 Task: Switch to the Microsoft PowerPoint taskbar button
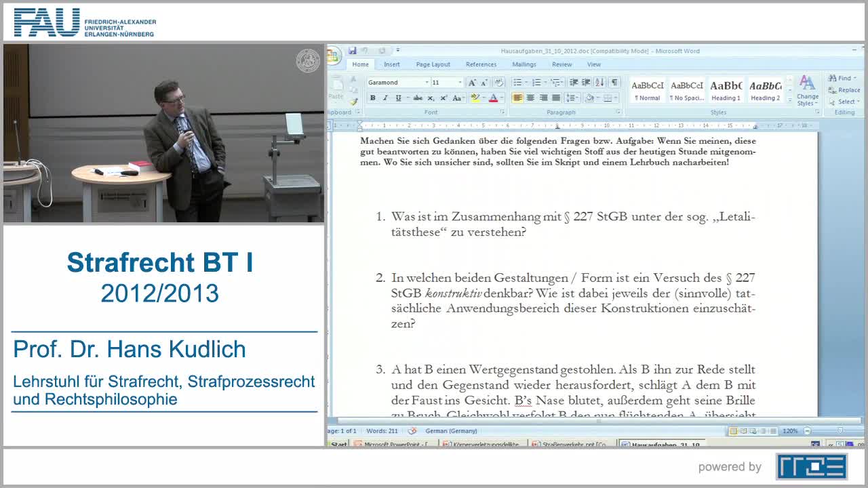395,445
